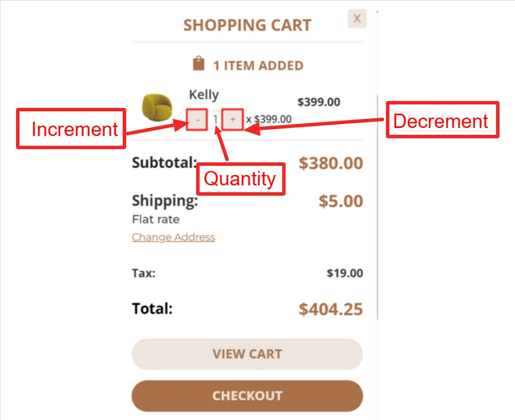The image size is (515, 420).
Task: Click the minus (-) quantity button
Action: tap(197, 119)
